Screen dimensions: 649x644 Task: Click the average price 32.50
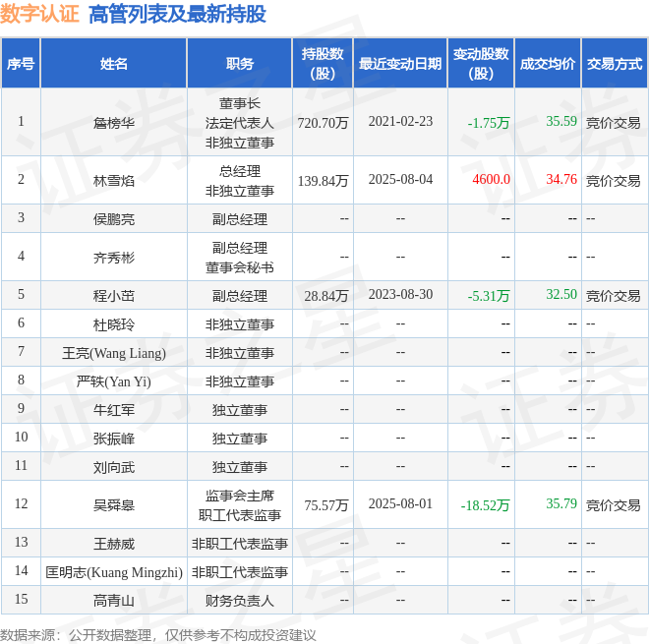pyautogui.click(x=561, y=294)
